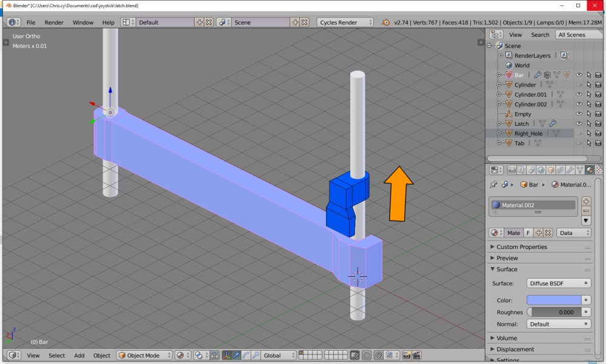Delete the current Scene with X button
This screenshot has width=606, height=364.
tap(305, 22)
